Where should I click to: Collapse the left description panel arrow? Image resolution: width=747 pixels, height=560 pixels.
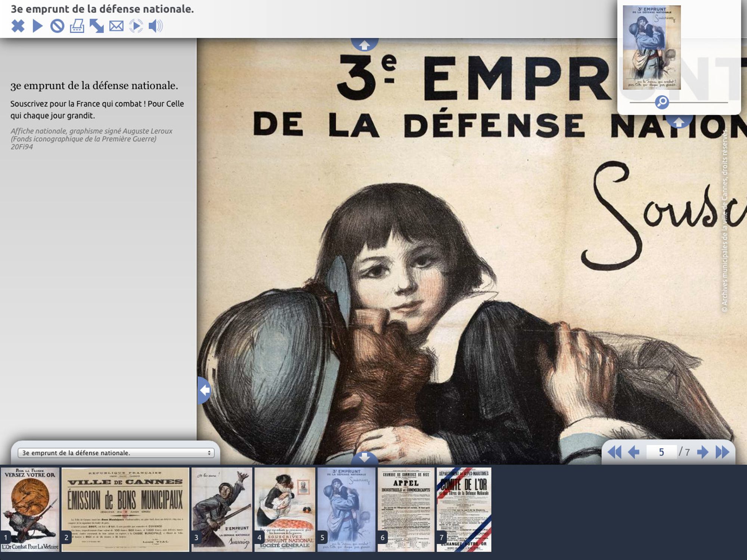[204, 390]
